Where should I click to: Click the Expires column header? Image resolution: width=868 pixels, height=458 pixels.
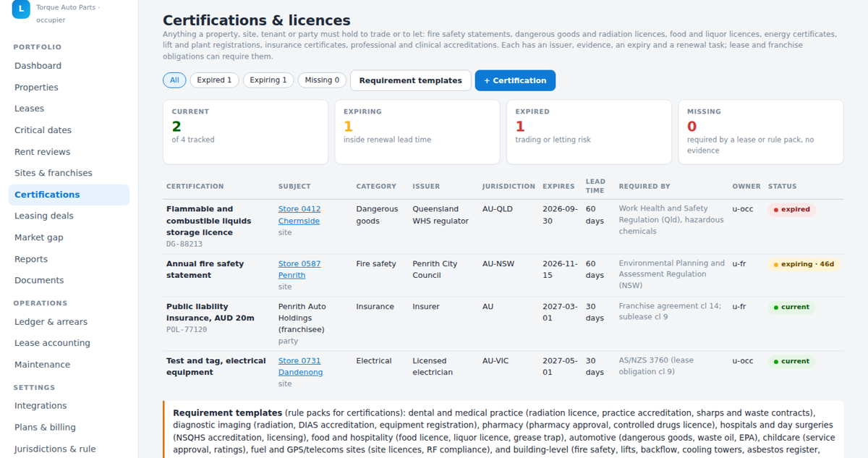(558, 187)
